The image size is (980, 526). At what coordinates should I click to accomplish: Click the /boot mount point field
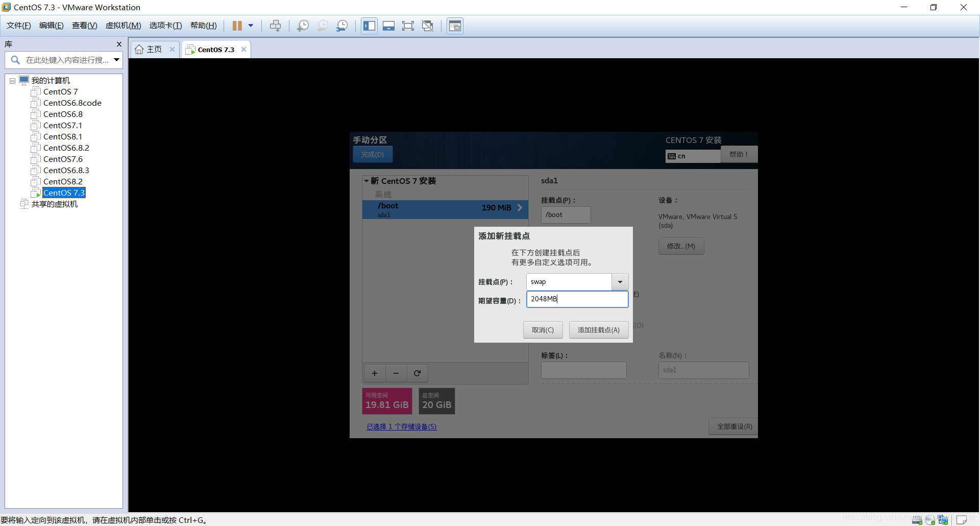pos(566,215)
